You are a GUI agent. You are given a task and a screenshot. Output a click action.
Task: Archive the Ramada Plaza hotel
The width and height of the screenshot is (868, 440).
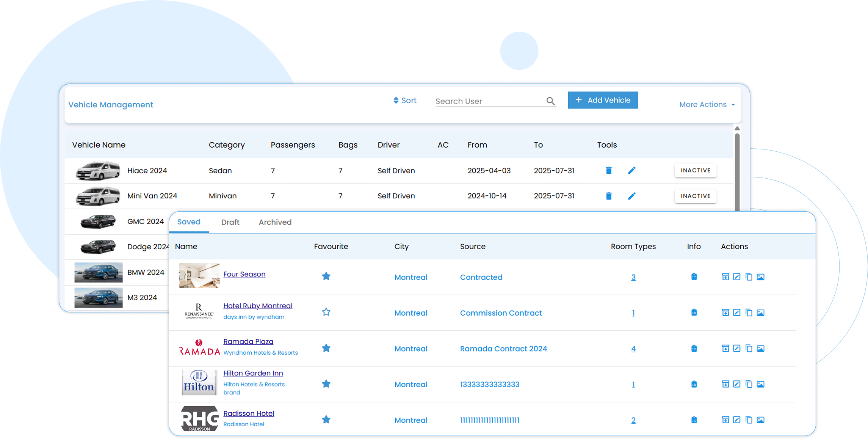(x=725, y=348)
